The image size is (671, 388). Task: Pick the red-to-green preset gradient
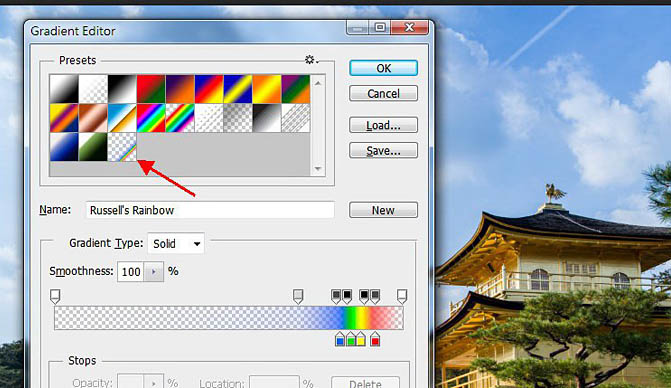tap(151, 89)
